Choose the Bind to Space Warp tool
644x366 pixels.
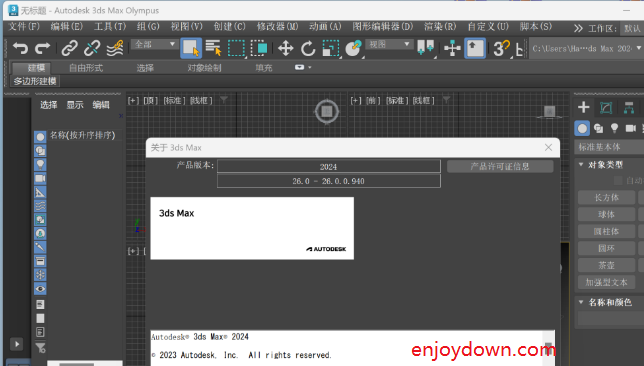(x=115, y=48)
